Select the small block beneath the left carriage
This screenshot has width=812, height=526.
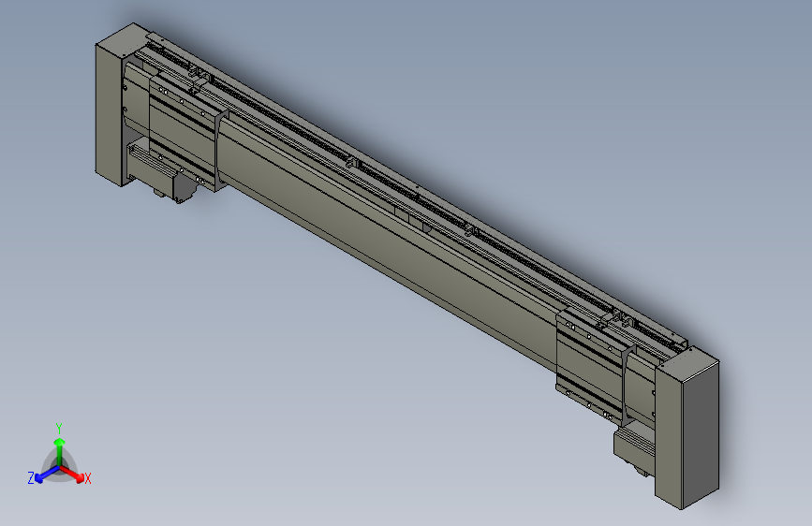(160, 173)
